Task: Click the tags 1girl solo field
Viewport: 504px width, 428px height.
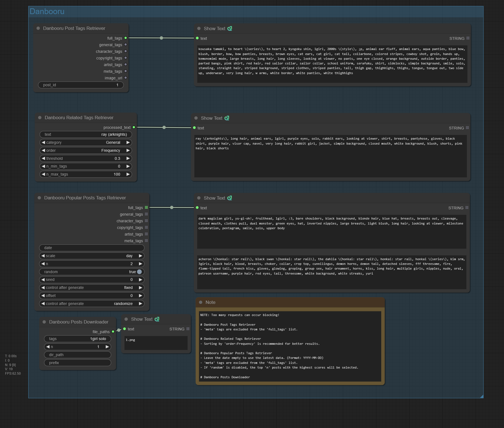Action: (x=78, y=339)
